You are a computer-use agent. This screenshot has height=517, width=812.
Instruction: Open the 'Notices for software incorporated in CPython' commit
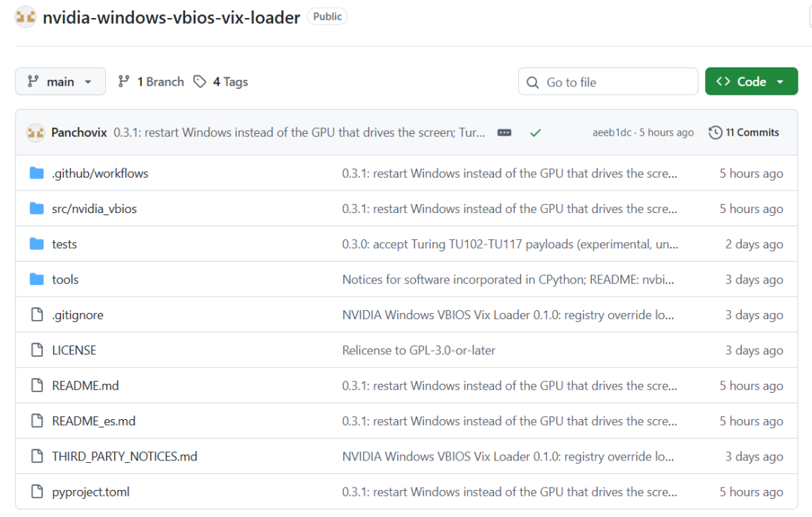point(508,279)
